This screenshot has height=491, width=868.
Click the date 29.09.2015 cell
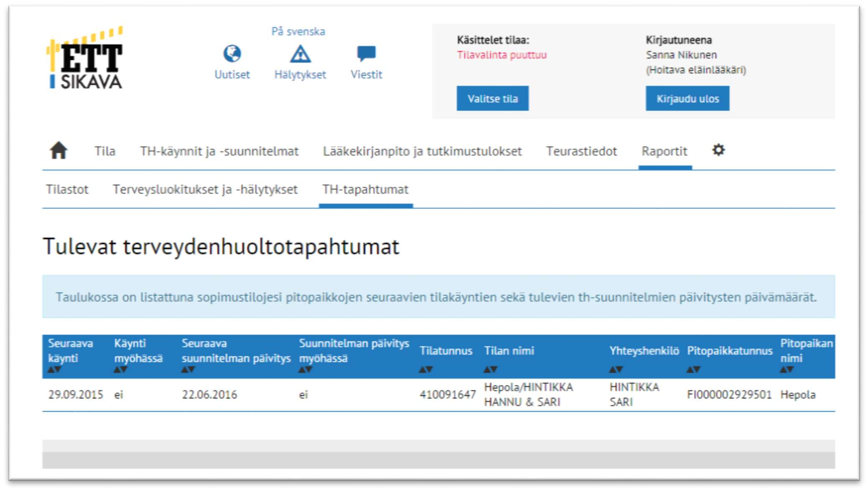75,394
